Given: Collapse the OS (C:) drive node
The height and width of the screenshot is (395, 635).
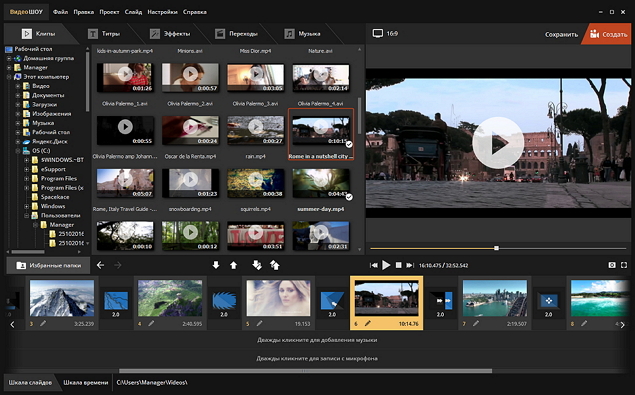Looking at the screenshot, I should [17, 151].
